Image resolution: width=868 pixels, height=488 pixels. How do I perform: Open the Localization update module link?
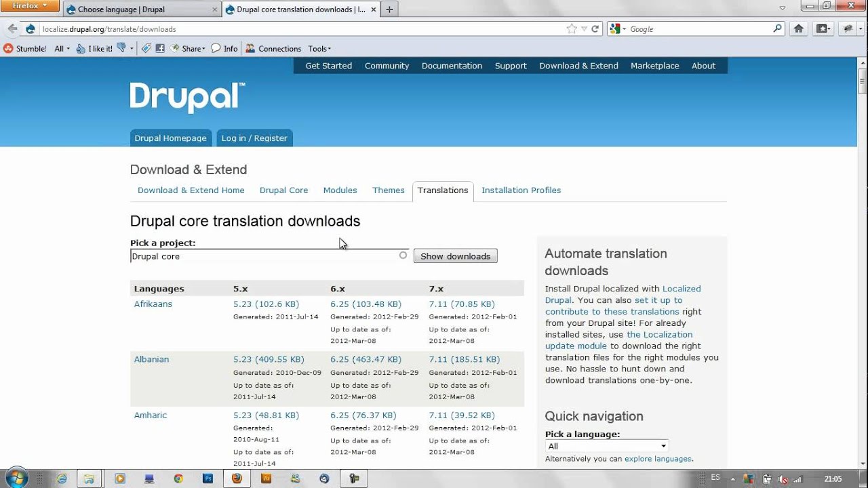pyautogui.click(x=619, y=340)
